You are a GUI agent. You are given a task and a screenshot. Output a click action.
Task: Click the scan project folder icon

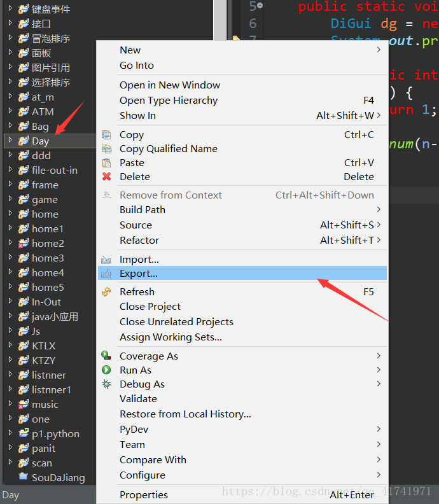[24, 463]
